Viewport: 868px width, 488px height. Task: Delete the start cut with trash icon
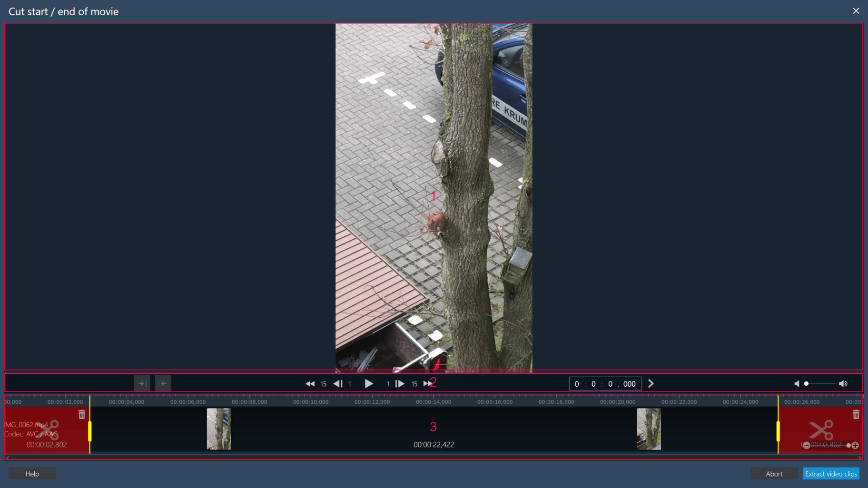(82, 415)
